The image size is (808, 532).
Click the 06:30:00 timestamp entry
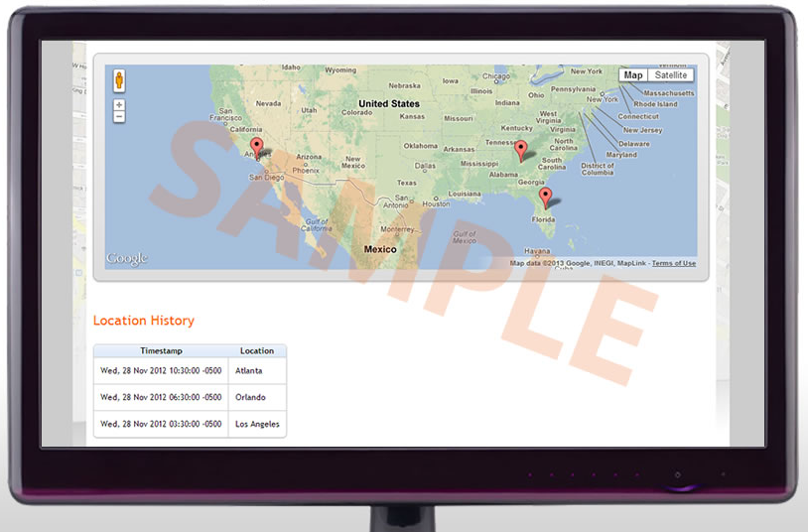tap(161, 398)
